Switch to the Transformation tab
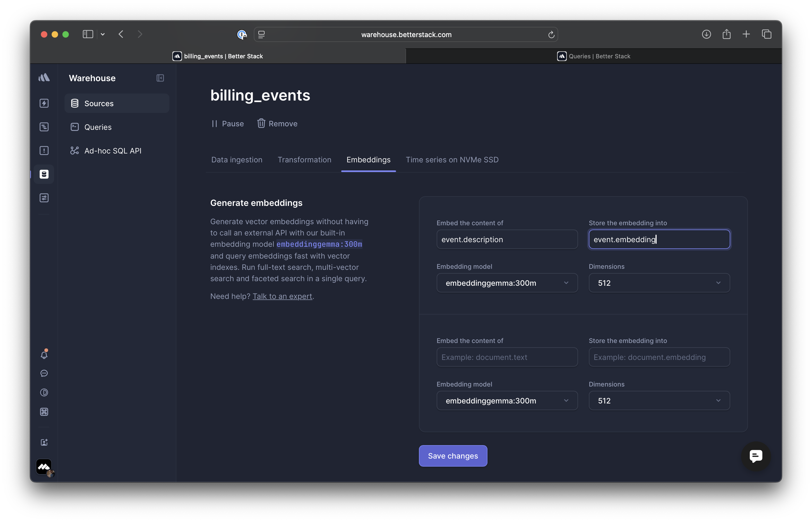The height and width of the screenshot is (522, 812). point(304,160)
